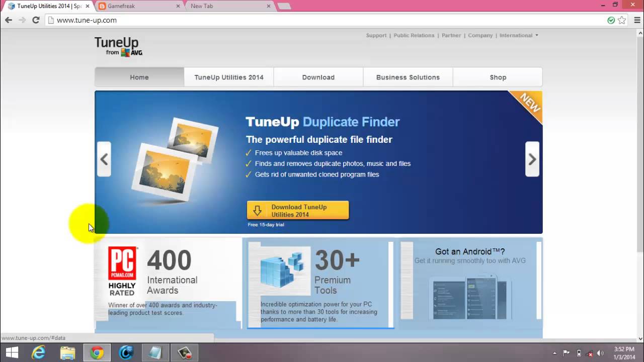Click the Android devices image
Screen dimensions: 644x362
470,297
